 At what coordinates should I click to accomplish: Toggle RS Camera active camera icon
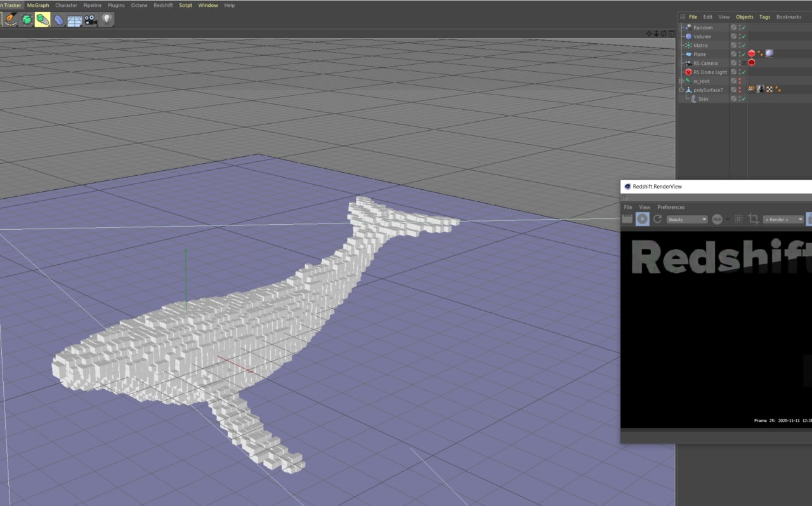[x=743, y=63]
